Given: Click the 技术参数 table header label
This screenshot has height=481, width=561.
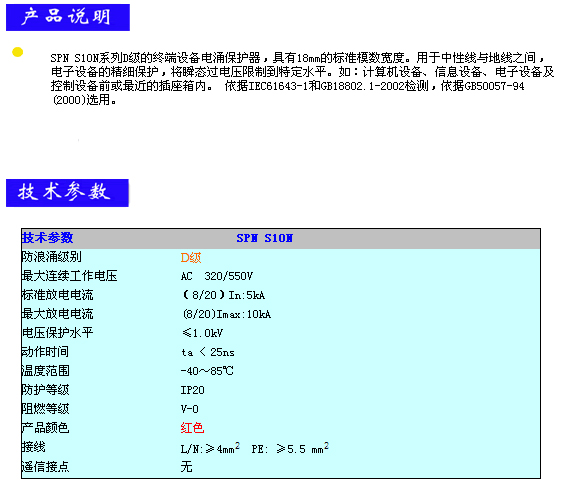Looking at the screenshot, I should (x=48, y=238).
